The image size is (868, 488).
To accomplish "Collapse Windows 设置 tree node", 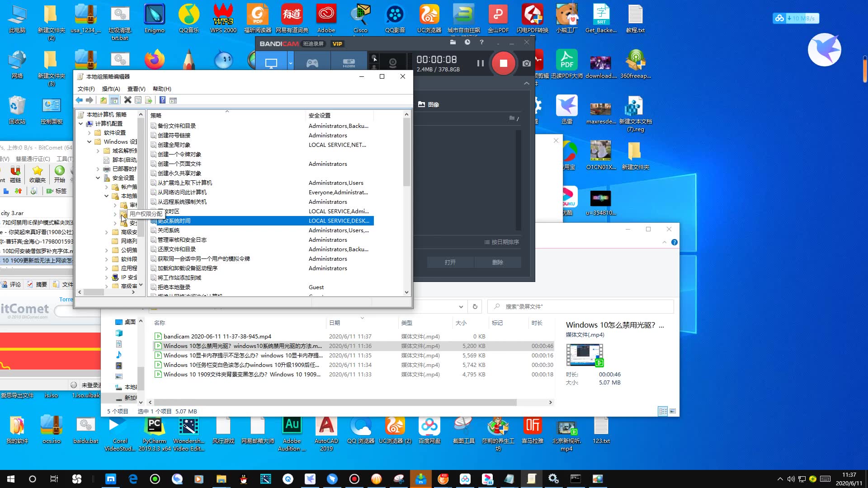I will (89, 142).
